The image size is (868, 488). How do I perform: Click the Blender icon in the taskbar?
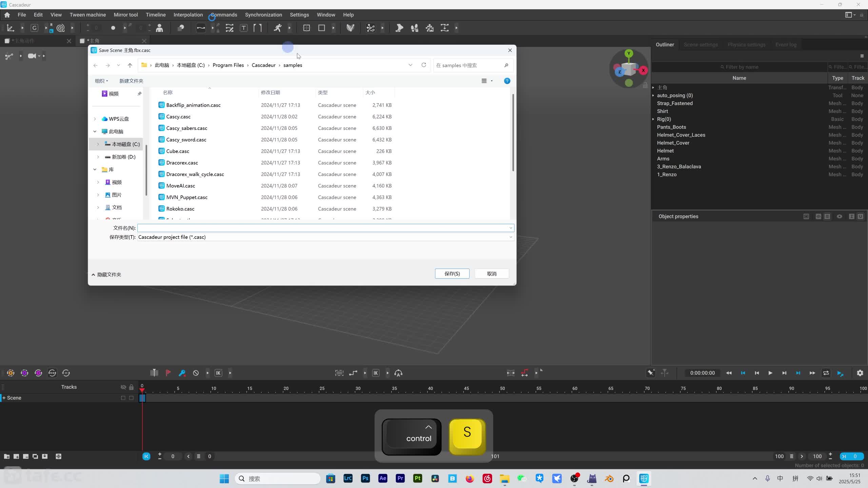coord(609,479)
